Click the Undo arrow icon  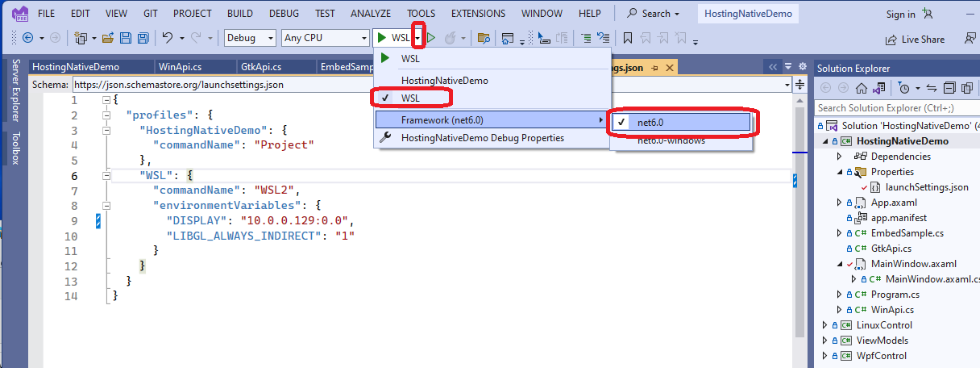[x=168, y=38]
